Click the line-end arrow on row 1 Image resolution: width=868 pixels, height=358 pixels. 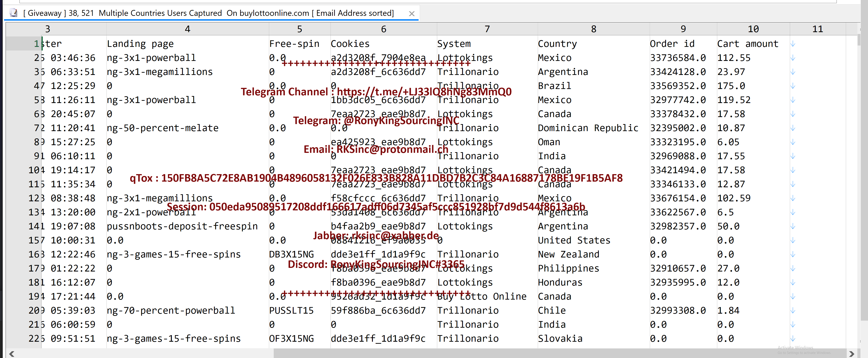point(793,44)
